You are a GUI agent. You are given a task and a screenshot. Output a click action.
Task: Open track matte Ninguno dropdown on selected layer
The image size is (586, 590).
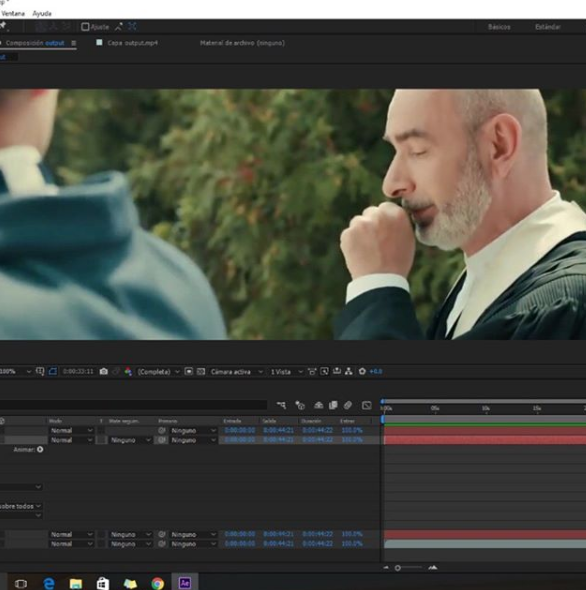(131, 440)
